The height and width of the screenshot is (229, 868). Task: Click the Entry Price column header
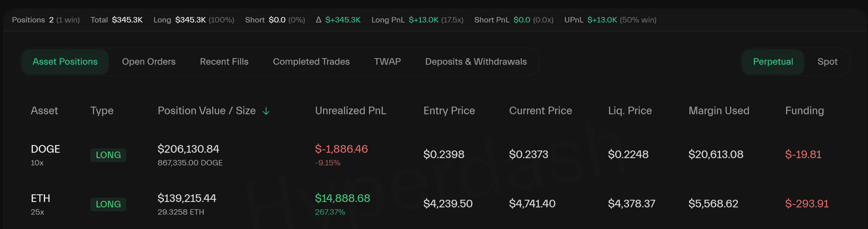pos(449,111)
